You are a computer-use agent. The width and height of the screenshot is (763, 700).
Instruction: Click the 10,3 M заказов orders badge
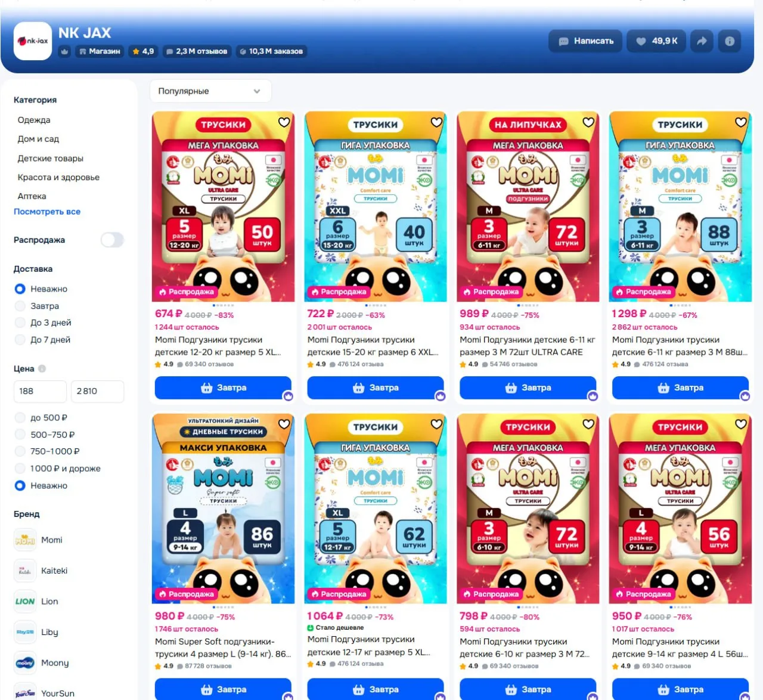pos(271,51)
